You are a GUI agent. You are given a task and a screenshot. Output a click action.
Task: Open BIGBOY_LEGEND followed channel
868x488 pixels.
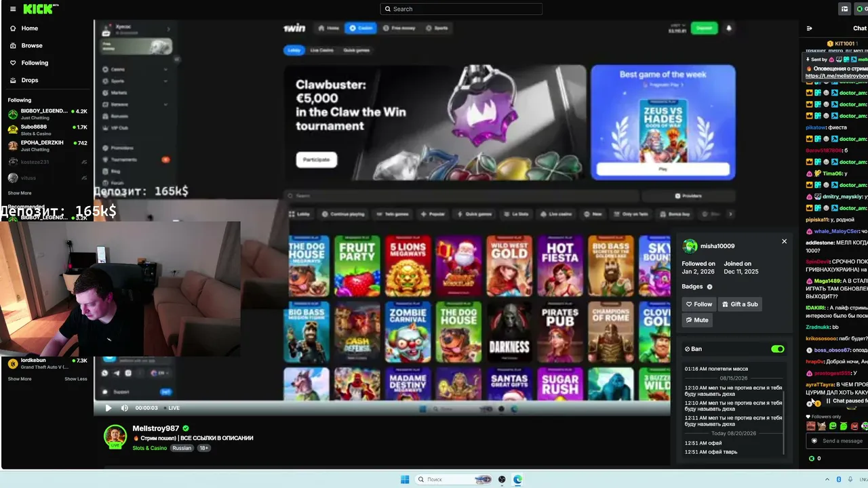(x=47, y=113)
